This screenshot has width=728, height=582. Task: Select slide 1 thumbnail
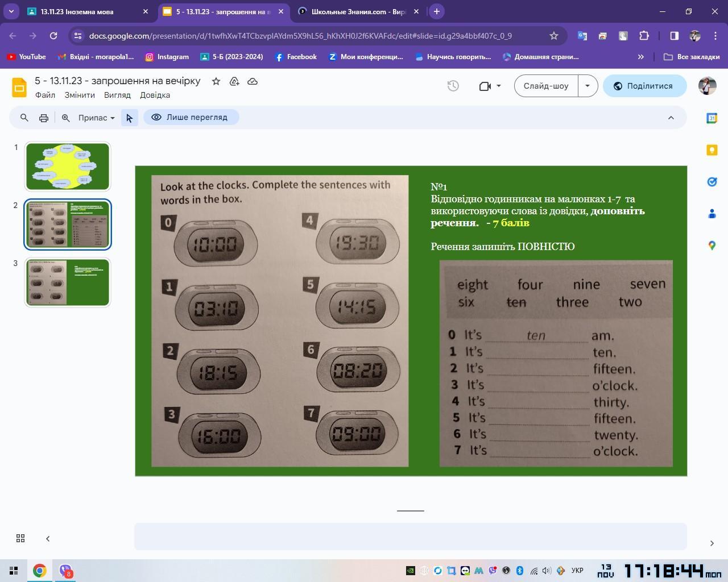coord(68,166)
